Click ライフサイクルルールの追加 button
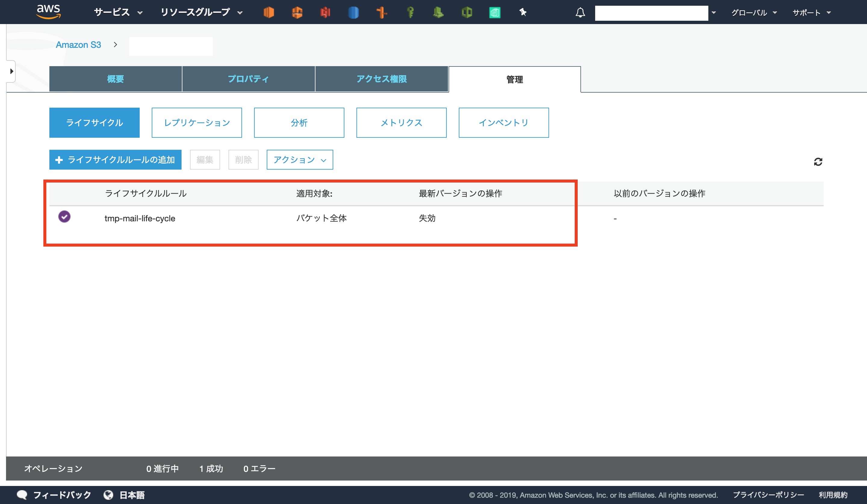The image size is (867, 504). point(115,160)
